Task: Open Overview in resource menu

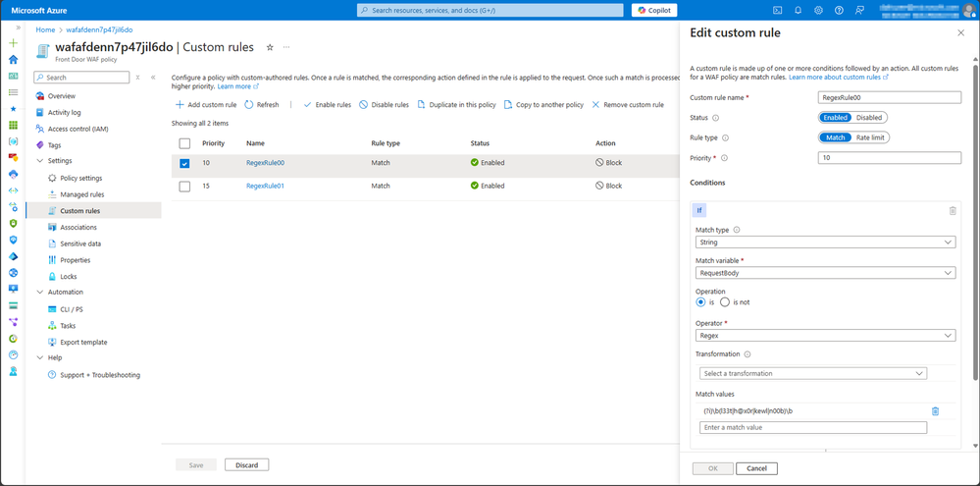Action: click(x=61, y=96)
